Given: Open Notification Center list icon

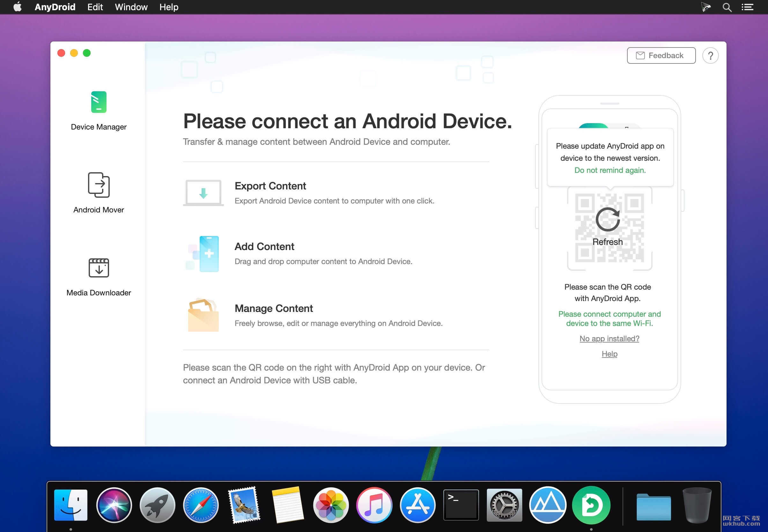Looking at the screenshot, I should [x=747, y=7].
